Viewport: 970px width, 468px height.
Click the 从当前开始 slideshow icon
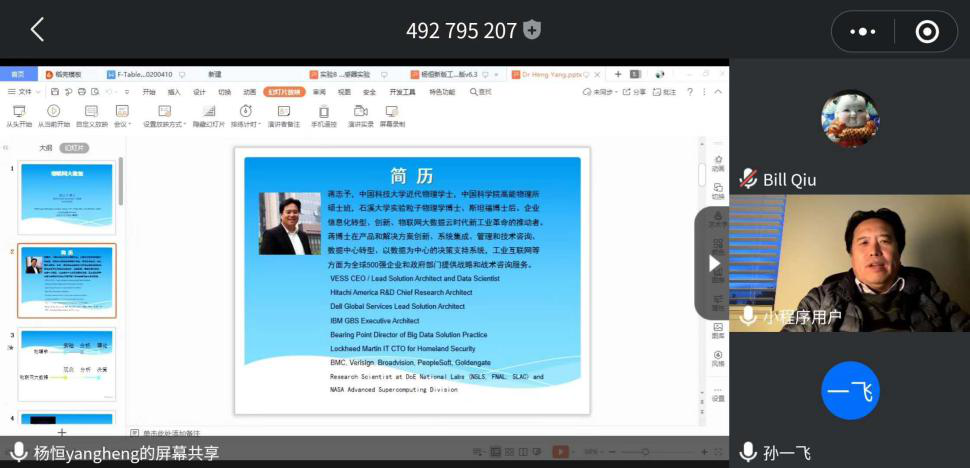[x=53, y=112]
